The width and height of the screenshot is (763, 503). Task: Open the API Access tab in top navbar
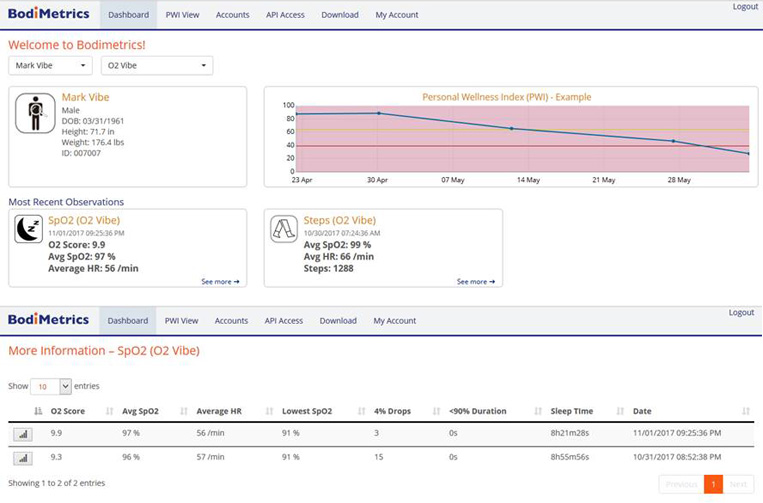pyautogui.click(x=284, y=15)
